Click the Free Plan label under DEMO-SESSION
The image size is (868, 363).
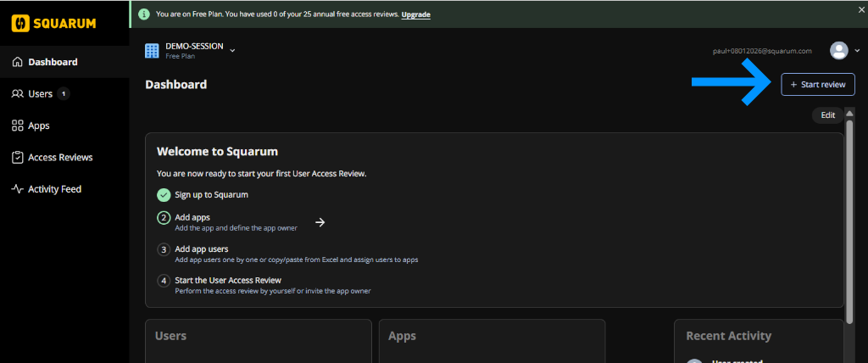pyautogui.click(x=181, y=56)
